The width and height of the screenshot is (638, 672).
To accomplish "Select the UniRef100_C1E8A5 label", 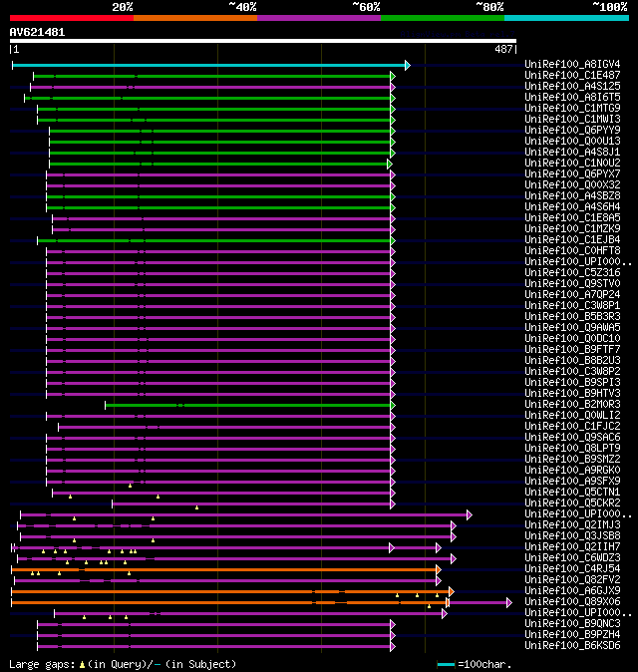I will pos(572,217).
